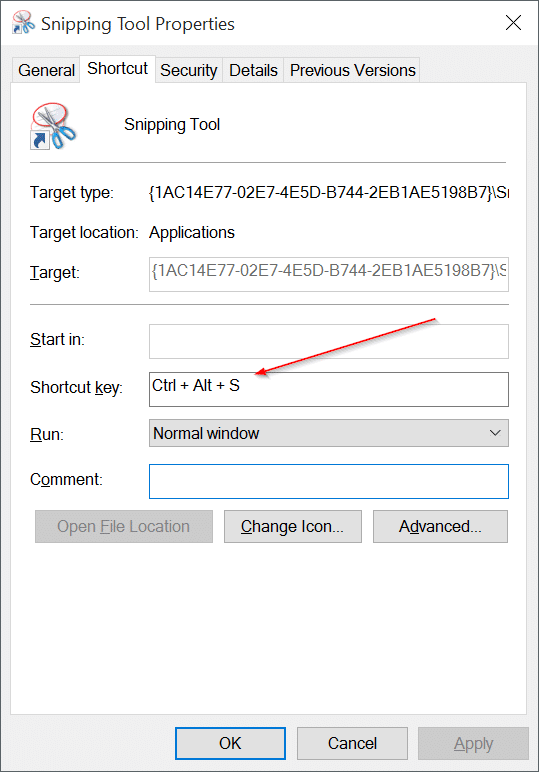Click the Open File Location button
This screenshot has width=539, height=772.
tap(124, 526)
